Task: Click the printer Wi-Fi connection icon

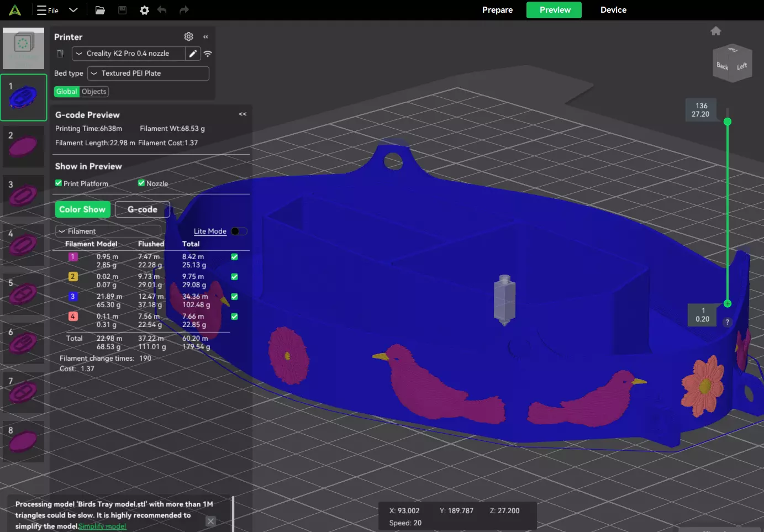Action: coord(208,54)
